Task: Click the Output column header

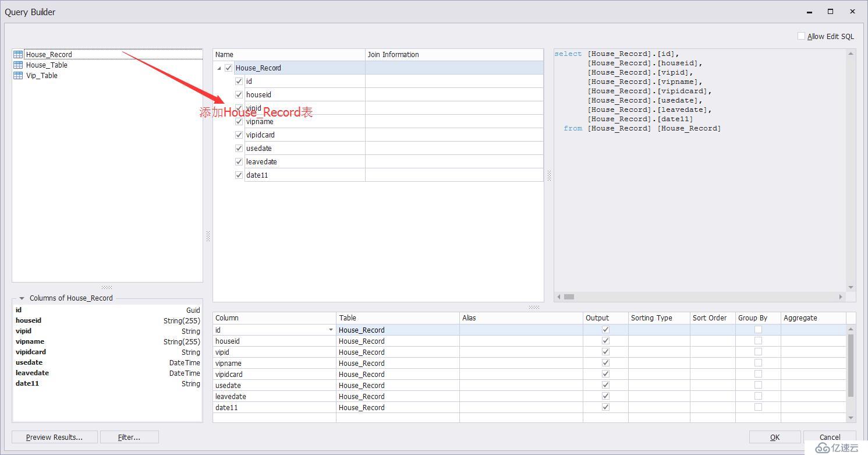Action: 605,318
